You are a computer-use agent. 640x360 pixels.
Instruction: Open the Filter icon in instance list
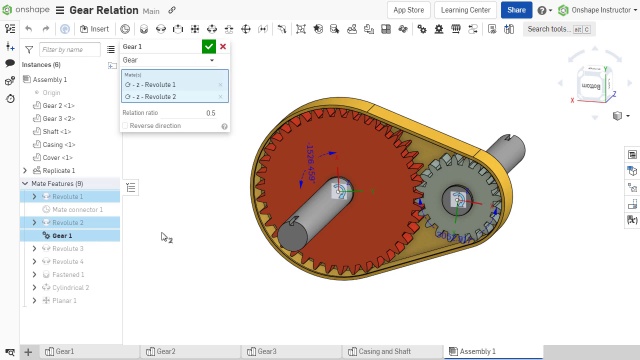tap(29, 50)
